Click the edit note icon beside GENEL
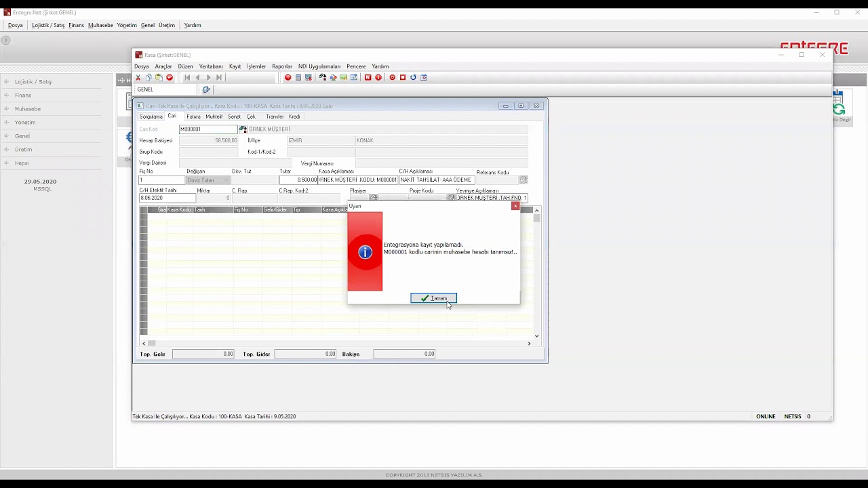Image resolution: width=868 pixels, height=488 pixels. tap(207, 89)
